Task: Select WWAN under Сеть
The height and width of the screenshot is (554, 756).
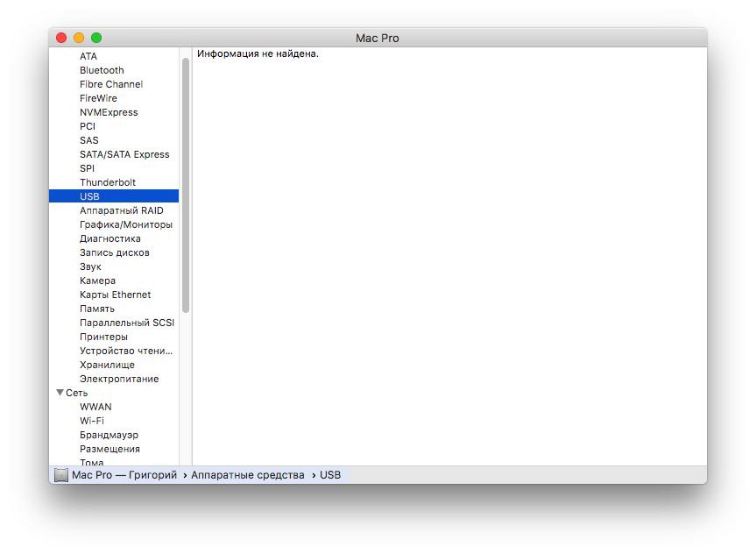Action: pos(95,407)
